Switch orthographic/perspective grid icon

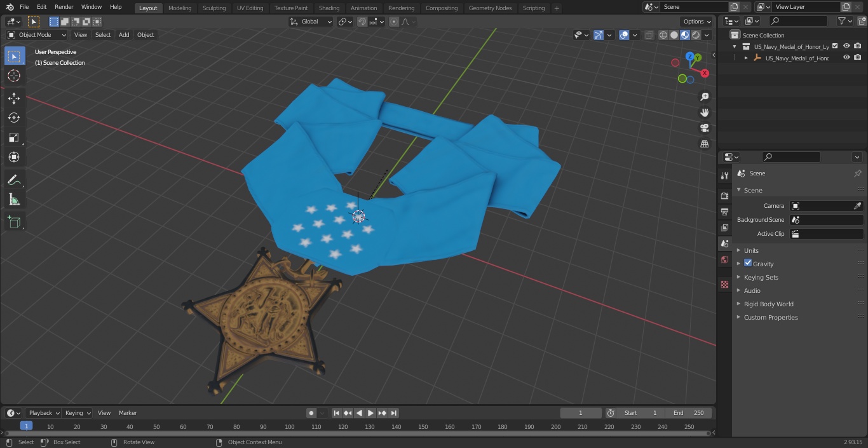tap(704, 144)
